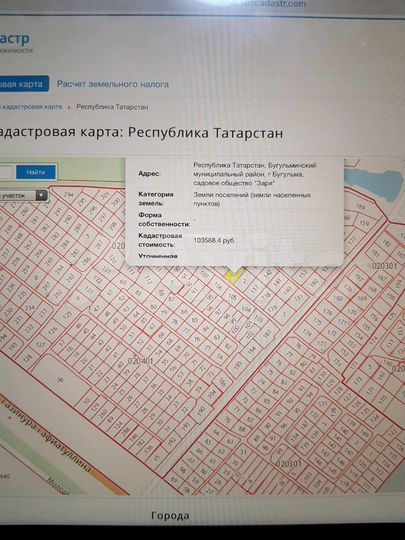
Task: Select parcel 176 on the map
Action: (x=328, y=312)
